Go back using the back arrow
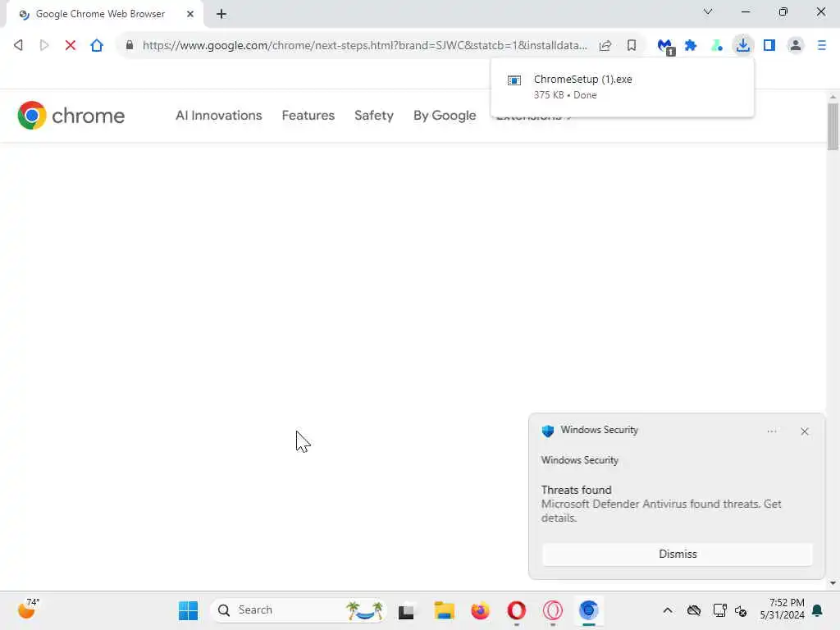The width and height of the screenshot is (840, 630). pos(18,45)
